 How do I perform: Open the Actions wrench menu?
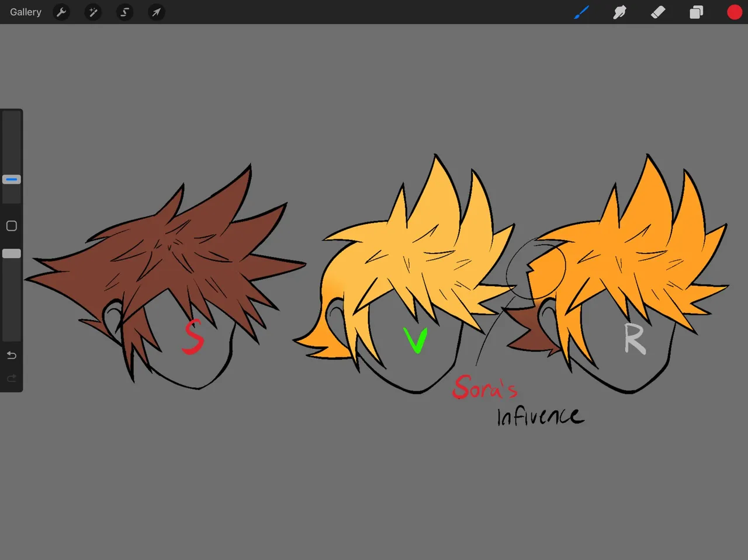pyautogui.click(x=61, y=12)
